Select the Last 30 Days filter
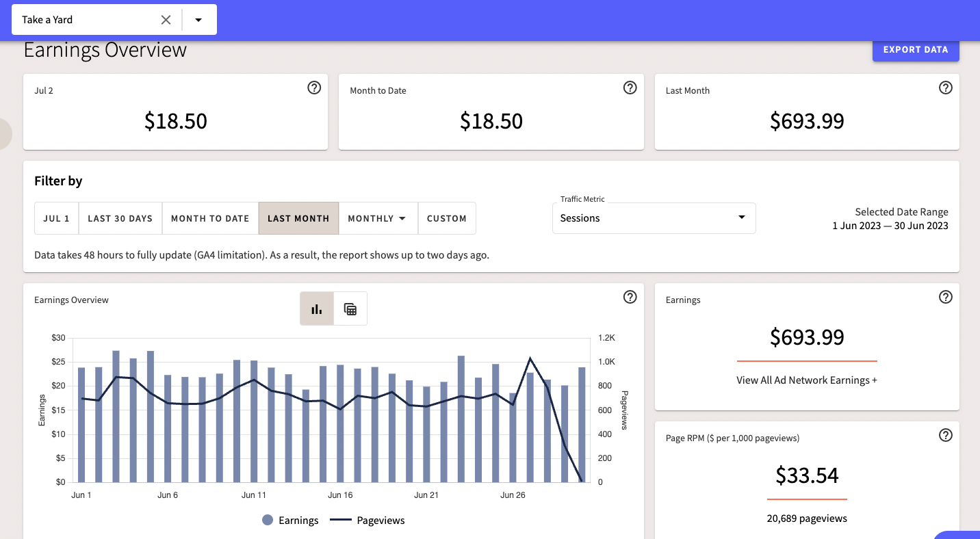Viewport: 980px width, 539px height. [x=120, y=218]
